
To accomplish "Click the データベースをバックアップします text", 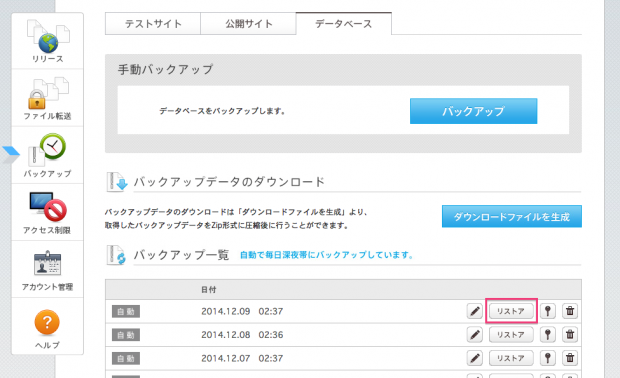I will [222, 111].
